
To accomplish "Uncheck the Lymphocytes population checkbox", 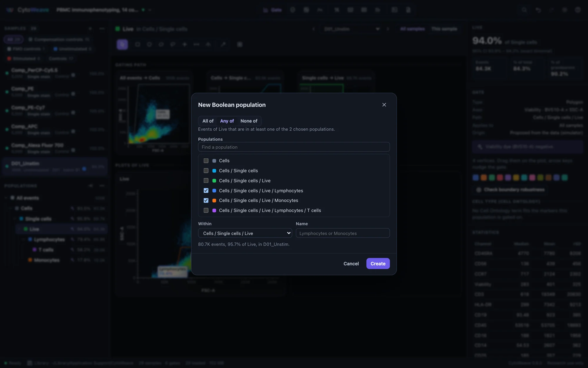I will (206, 190).
